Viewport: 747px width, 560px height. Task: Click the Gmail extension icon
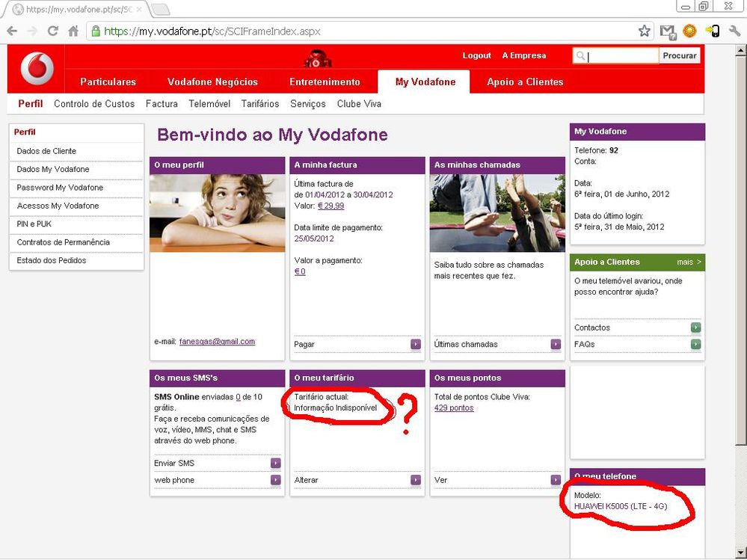(x=667, y=31)
